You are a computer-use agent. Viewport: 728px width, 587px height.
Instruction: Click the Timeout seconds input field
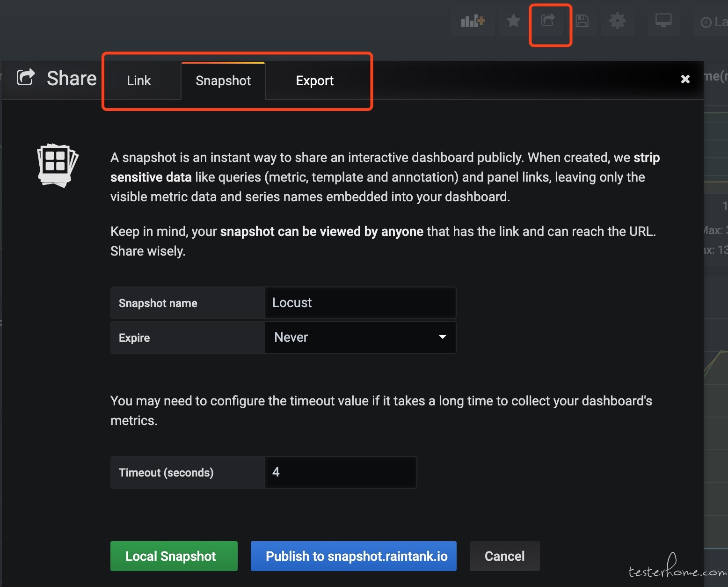click(341, 472)
